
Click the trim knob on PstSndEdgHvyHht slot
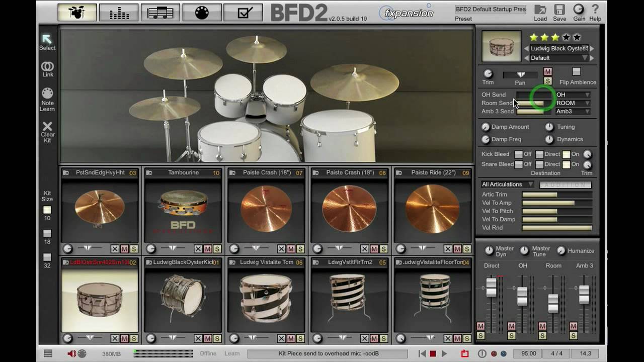pos(67,249)
